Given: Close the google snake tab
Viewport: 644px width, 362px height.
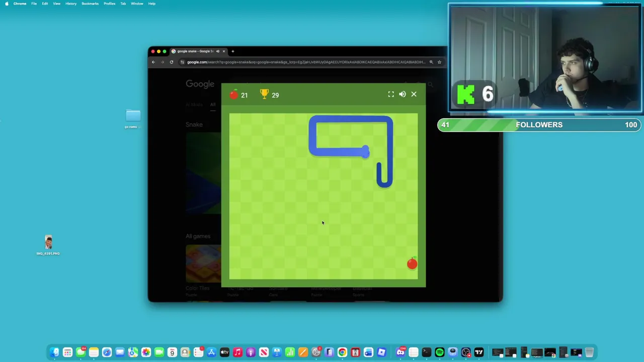Looking at the screenshot, I should coord(224,51).
